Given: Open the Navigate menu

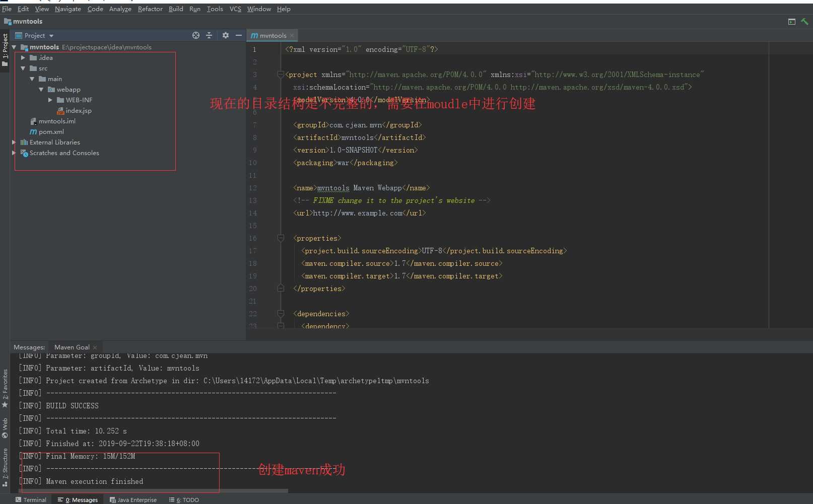Looking at the screenshot, I should click(x=68, y=9).
